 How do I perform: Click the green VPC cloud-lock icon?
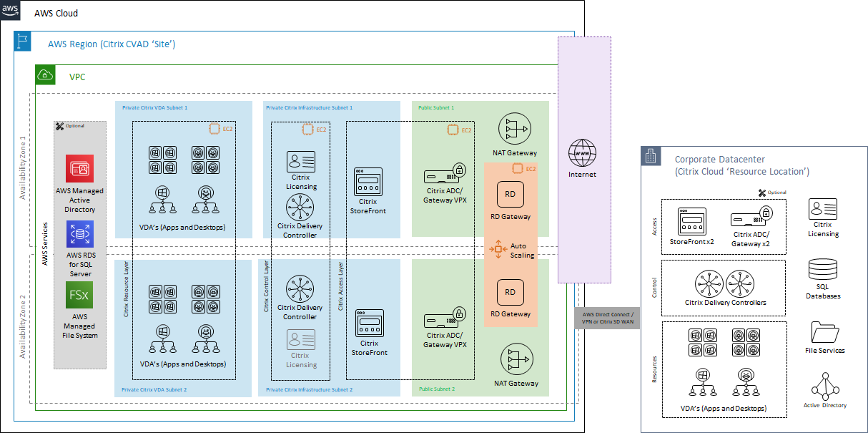[45, 74]
